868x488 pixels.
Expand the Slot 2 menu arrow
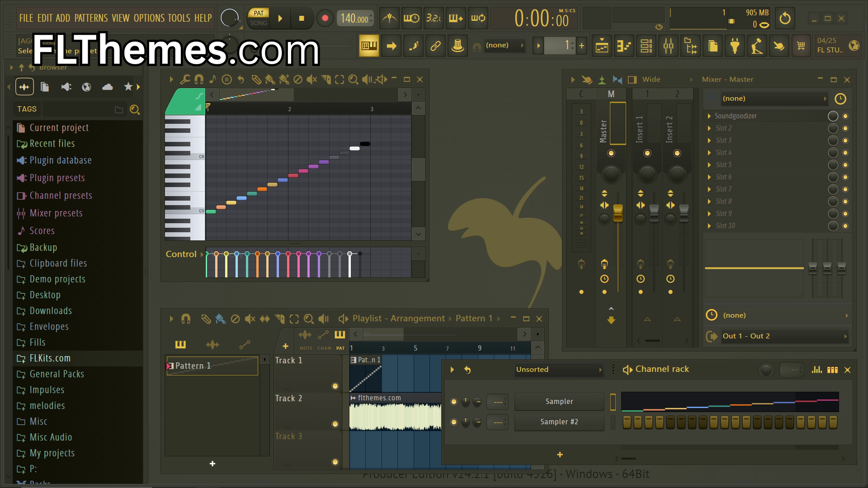[709, 128]
